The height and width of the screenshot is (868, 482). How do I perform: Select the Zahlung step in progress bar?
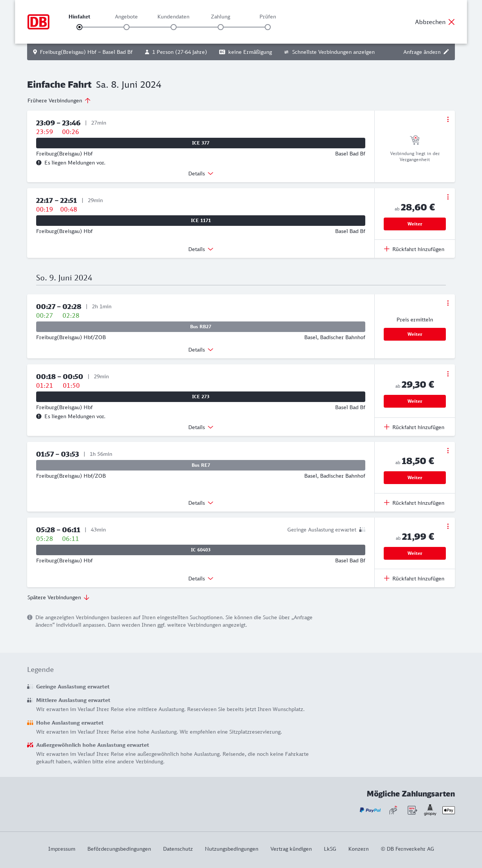coord(221,27)
